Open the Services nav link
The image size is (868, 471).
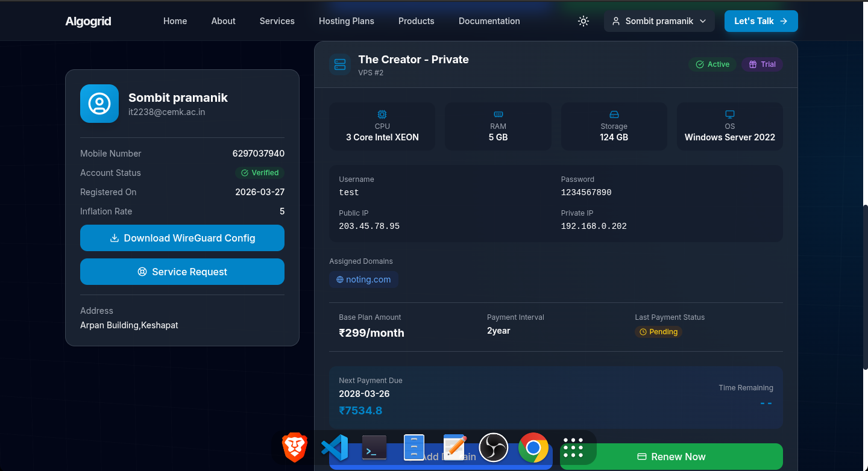click(277, 21)
